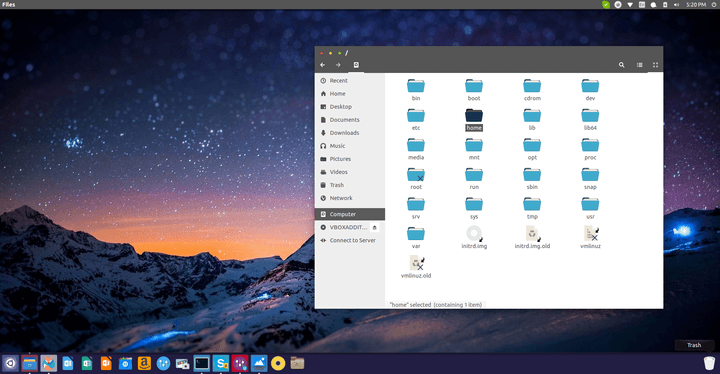Click the 5:20 PM clock
Image resolution: width=720 pixels, height=374 pixels.
696,5
